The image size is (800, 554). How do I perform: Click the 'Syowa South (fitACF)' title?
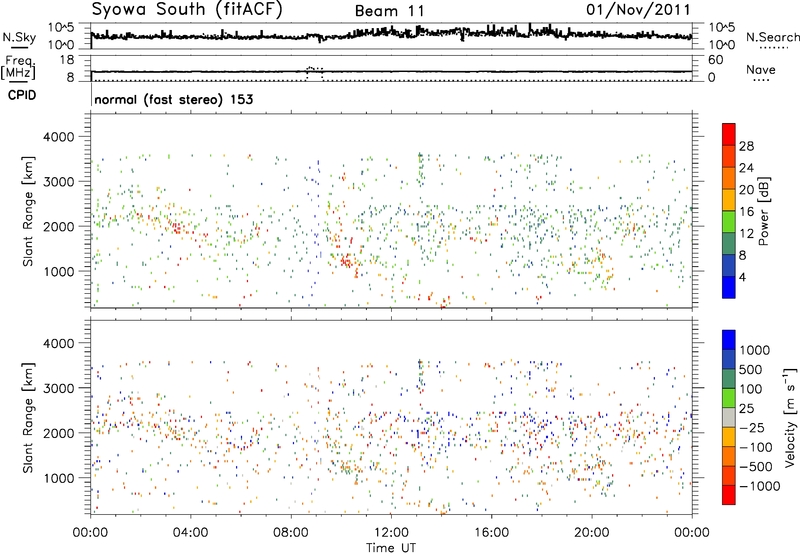(187, 9)
